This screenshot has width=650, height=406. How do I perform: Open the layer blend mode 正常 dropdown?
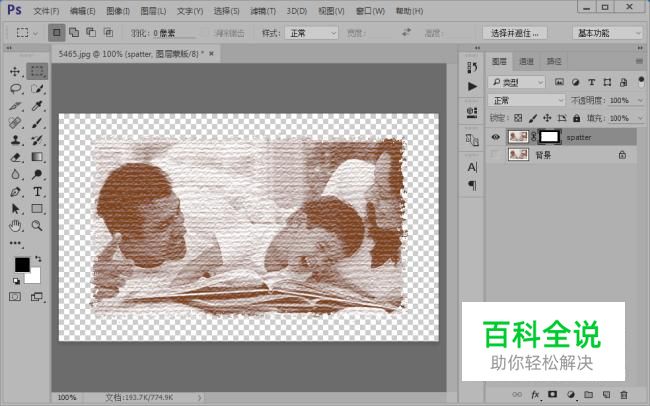(x=526, y=100)
